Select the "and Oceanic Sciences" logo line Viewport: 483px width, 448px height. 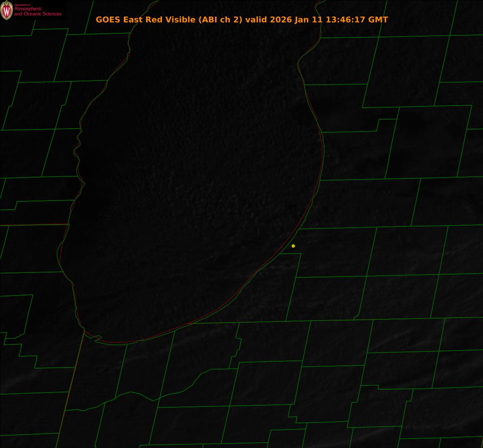pos(37,14)
